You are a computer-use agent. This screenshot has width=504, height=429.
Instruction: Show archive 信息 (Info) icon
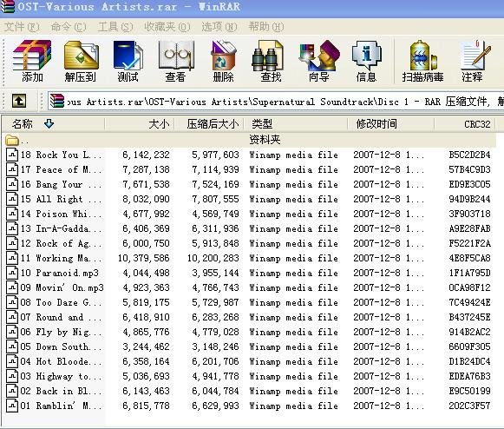click(x=366, y=61)
